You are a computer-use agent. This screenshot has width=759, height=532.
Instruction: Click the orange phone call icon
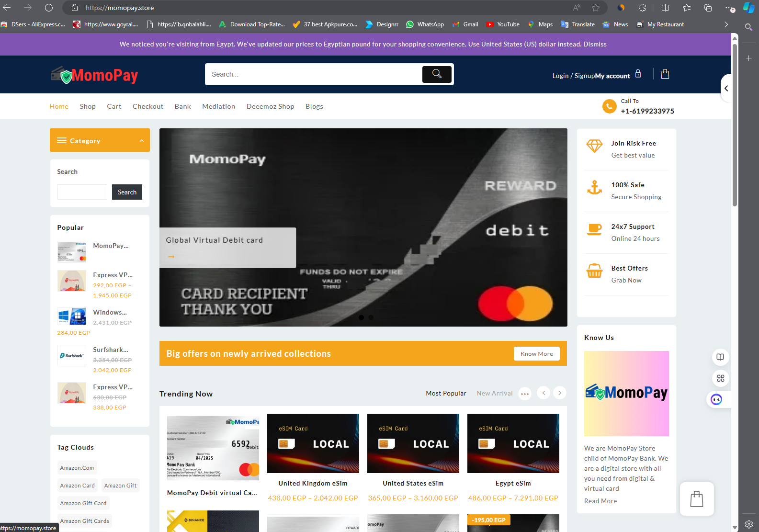[609, 106]
